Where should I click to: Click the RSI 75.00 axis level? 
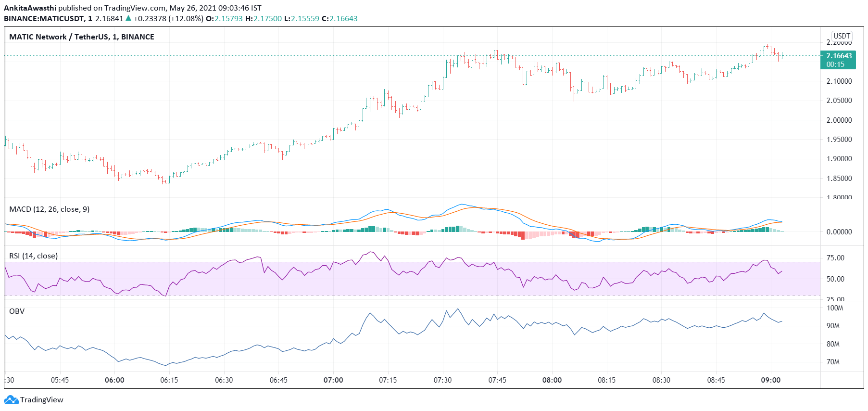tap(835, 258)
